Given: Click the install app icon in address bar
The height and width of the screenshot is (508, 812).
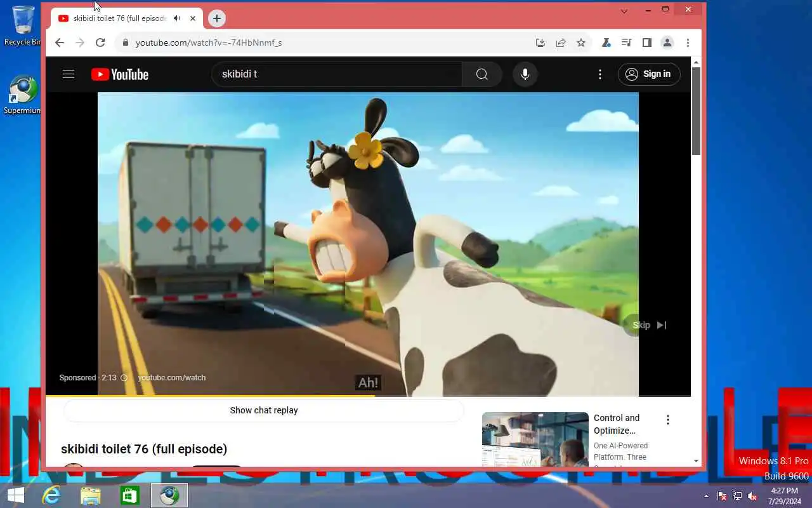Looking at the screenshot, I should (x=540, y=43).
